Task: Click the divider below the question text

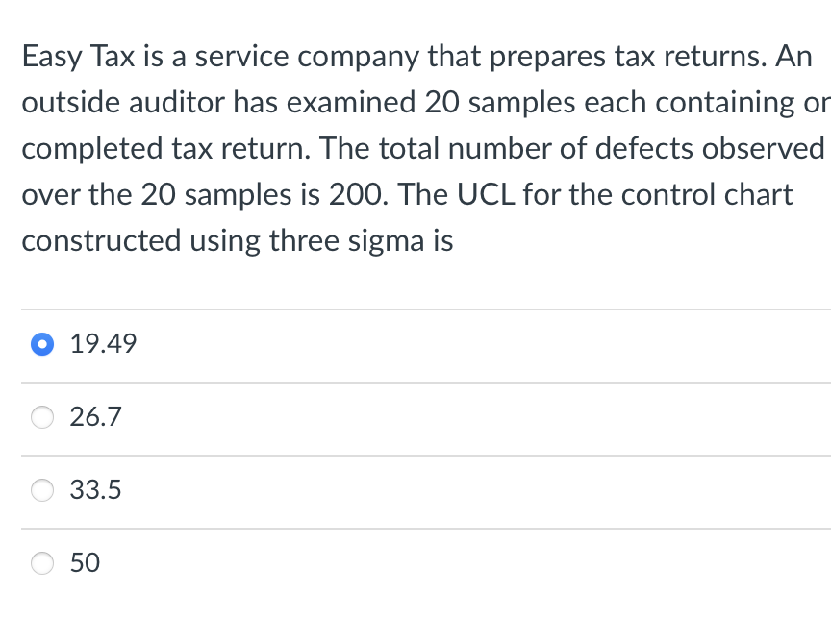Action: [x=414, y=309]
